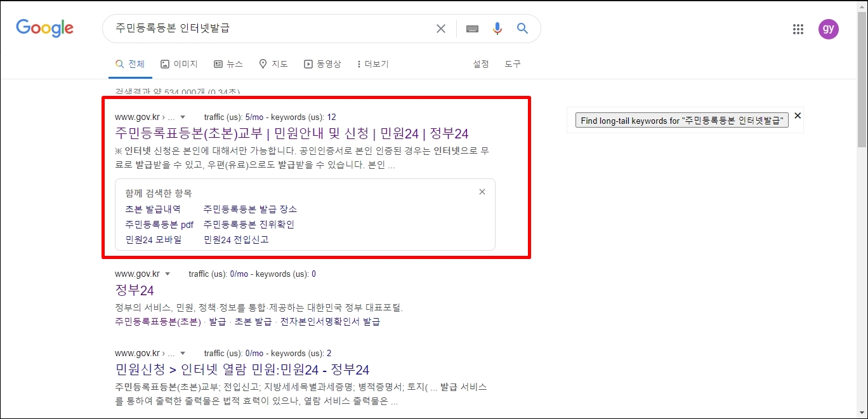
Task: Dismiss the 함께 검색한 항목 box
Action: [x=482, y=192]
